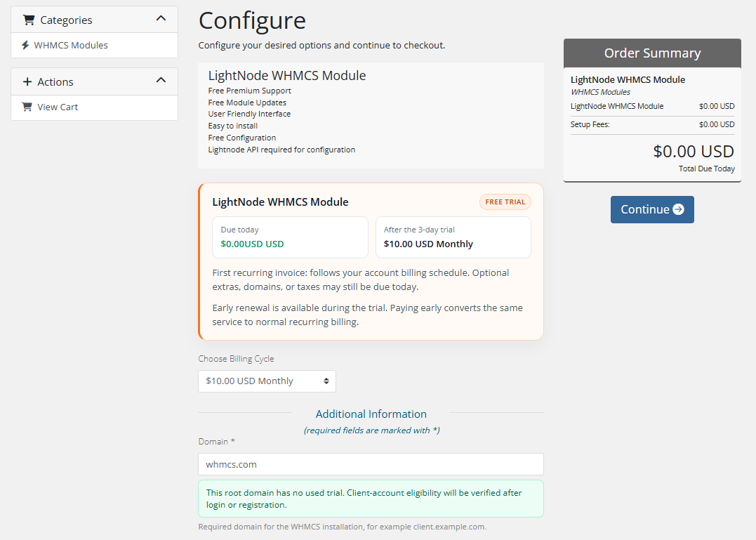Screen dimensions: 756x540
Task: Click the Actions panel heading
Action: point(95,81)
